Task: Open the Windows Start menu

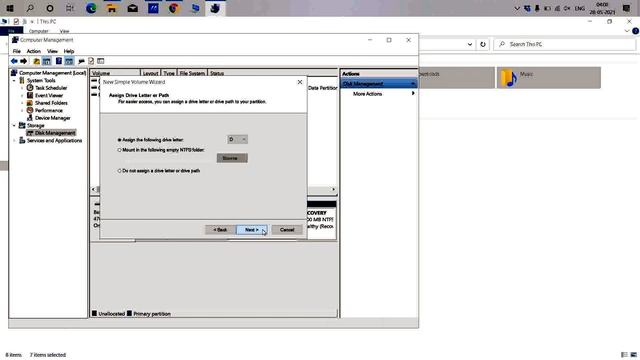Action: coord(10,8)
